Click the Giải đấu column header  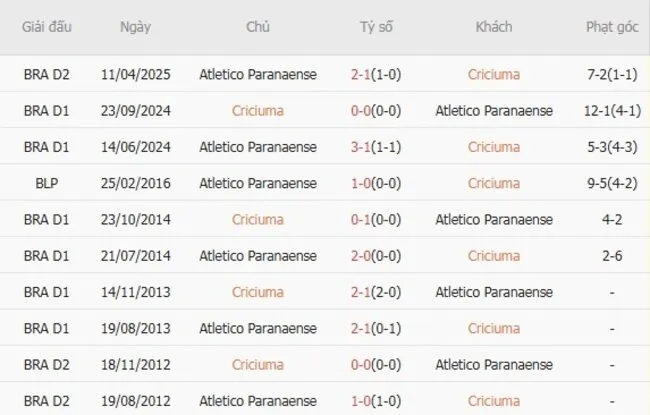point(44,27)
